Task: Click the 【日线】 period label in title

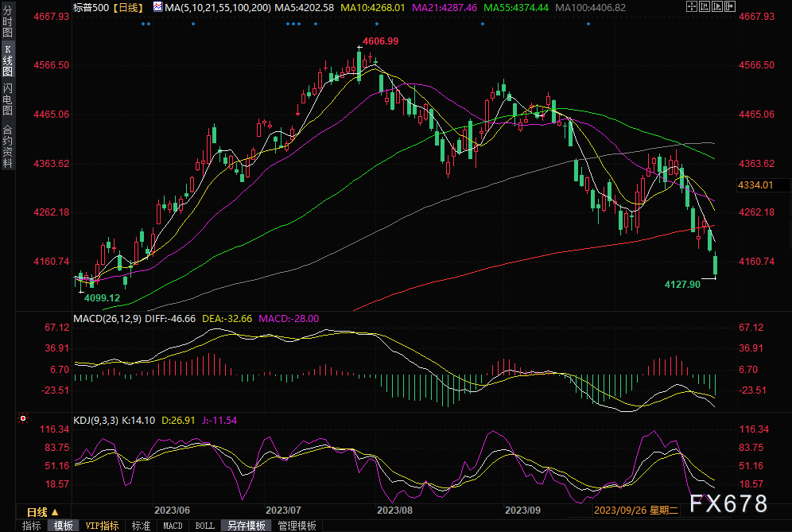Action: click(x=126, y=7)
